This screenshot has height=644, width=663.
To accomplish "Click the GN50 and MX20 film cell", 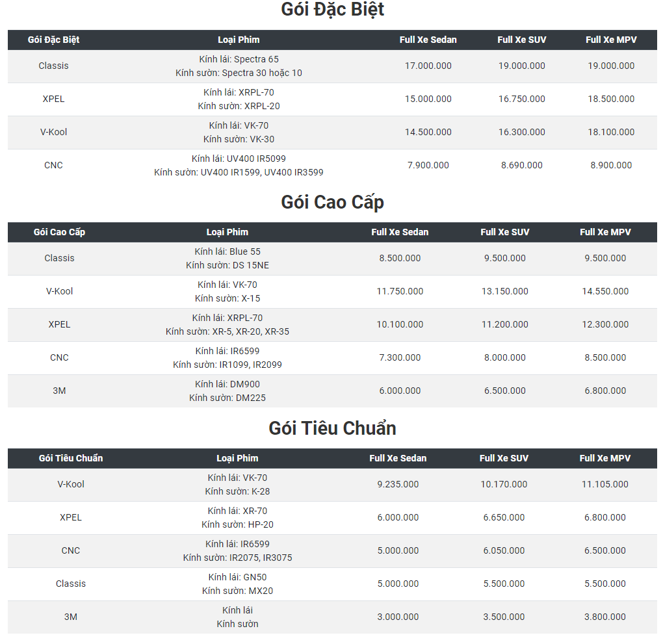I will coord(237,584).
